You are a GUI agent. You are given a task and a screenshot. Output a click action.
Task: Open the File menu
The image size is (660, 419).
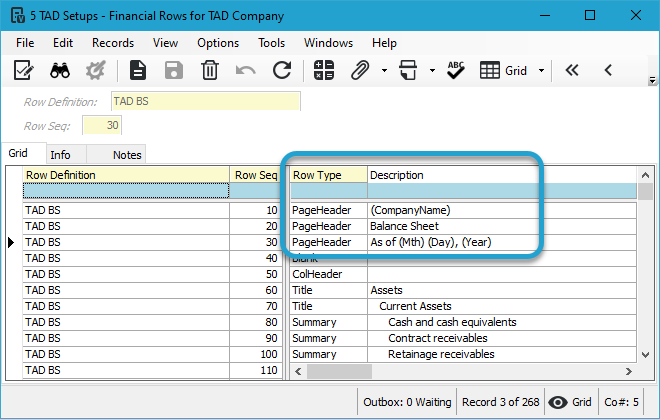[x=25, y=43]
